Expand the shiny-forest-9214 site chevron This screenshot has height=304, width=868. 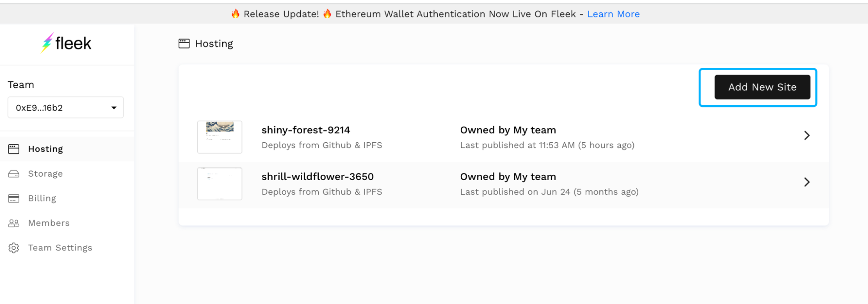[x=807, y=136]
